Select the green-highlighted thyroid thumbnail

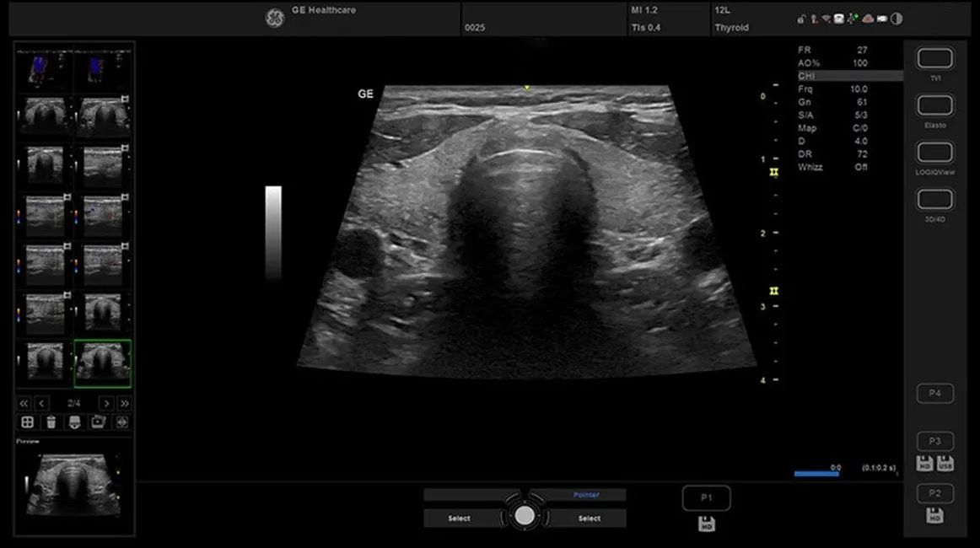click(102, 363)
